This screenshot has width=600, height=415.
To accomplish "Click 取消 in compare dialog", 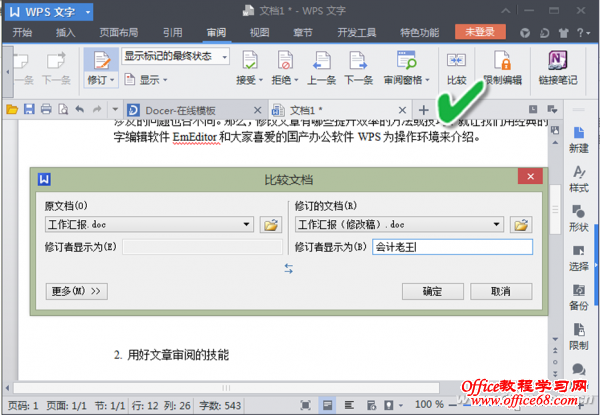I will pos(501,291).
